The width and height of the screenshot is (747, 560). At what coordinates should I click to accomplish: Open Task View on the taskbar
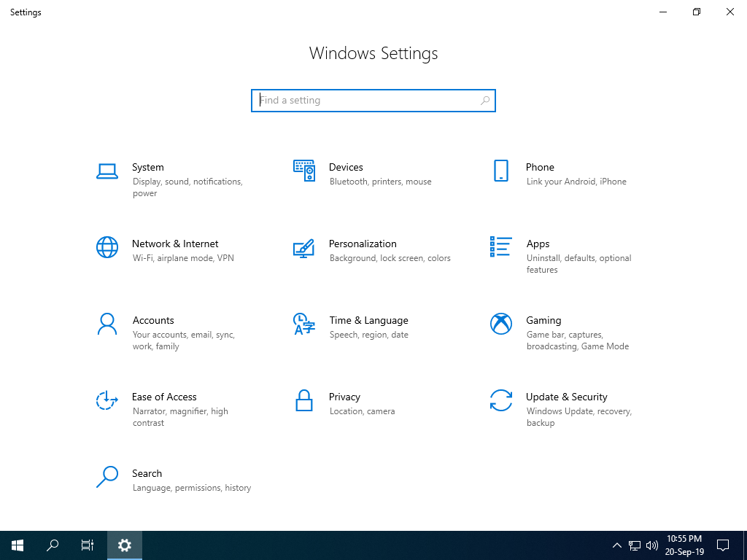[x=88, y=545]
